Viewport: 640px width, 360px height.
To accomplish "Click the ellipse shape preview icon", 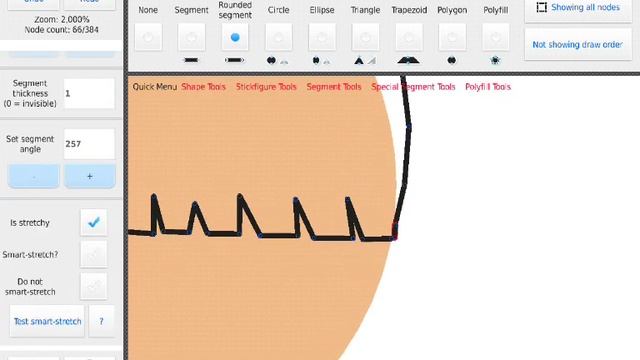I will [x=316, y=61].
